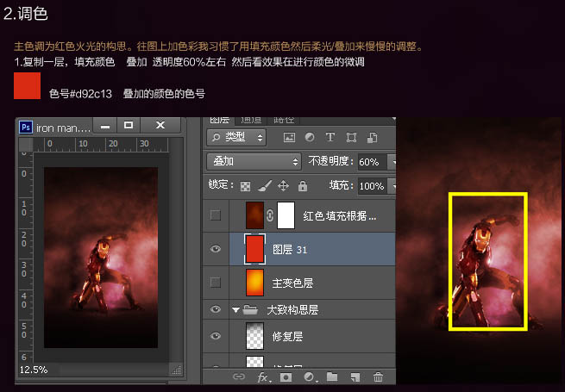Screen dimensions: 565x392
Task: Open the 叠加 blend mode dropdown
Action: point(254,162)
